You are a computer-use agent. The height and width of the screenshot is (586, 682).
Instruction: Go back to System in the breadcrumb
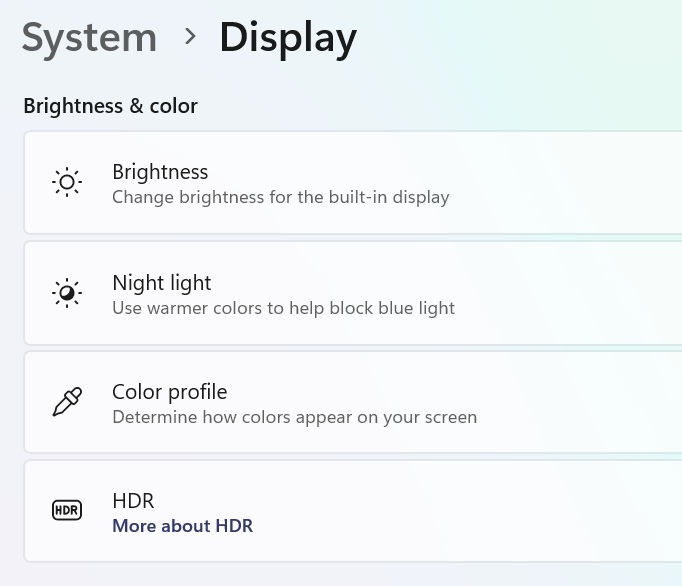pos(89,39)
